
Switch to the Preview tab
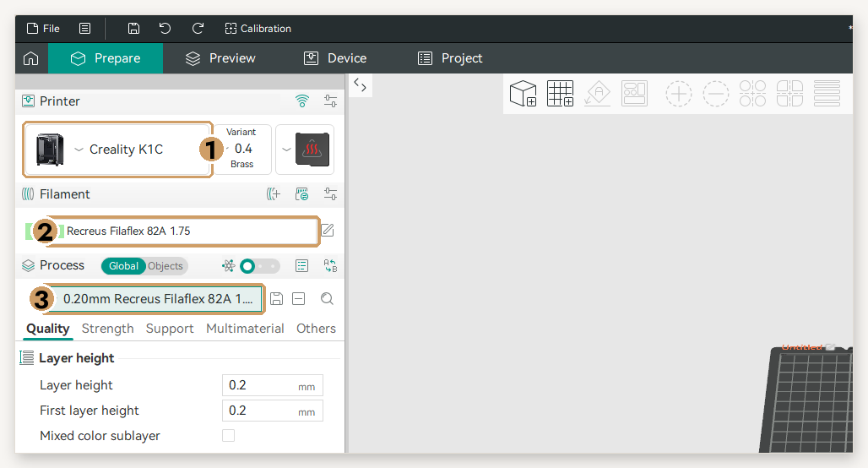220,58
